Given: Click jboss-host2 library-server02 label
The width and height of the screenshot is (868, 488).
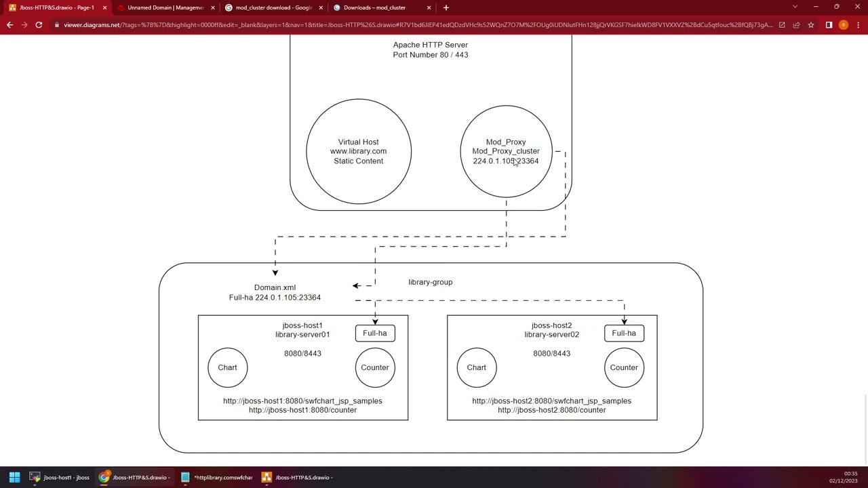Looking at the screenshot, I should point(551,330).
